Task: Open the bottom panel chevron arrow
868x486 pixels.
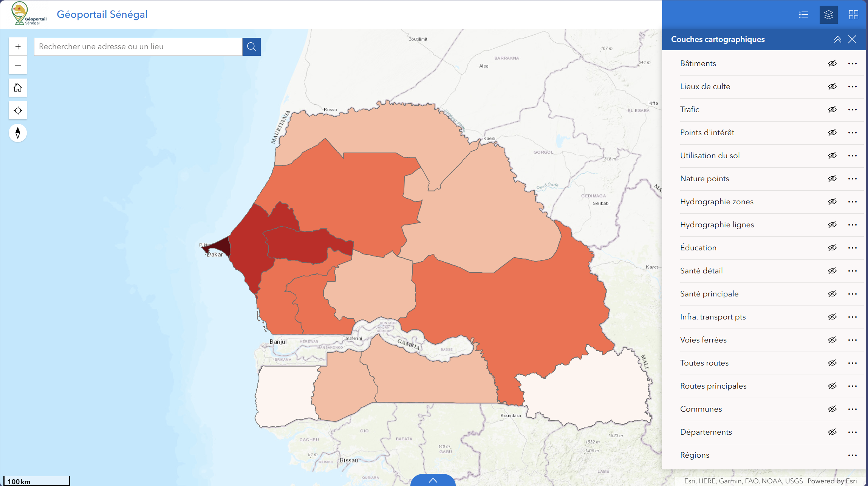Action: pyautogui.click(x=433, y=480)
